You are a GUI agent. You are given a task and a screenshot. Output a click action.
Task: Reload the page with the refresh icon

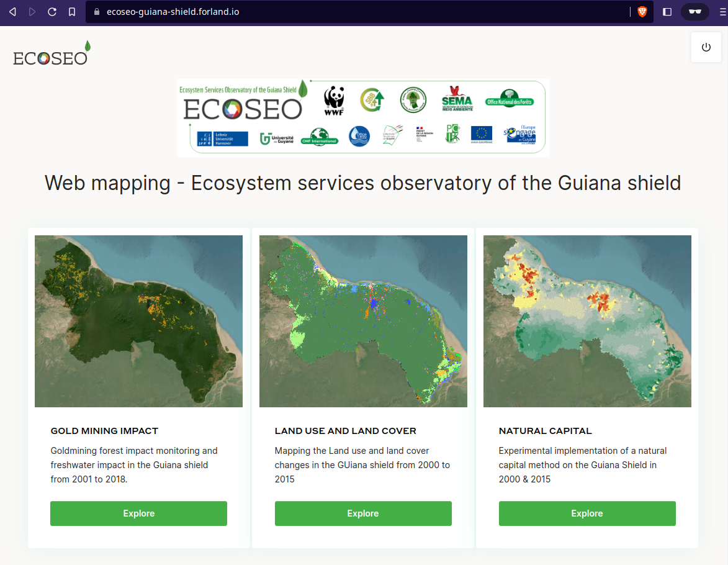coord(52,12)
